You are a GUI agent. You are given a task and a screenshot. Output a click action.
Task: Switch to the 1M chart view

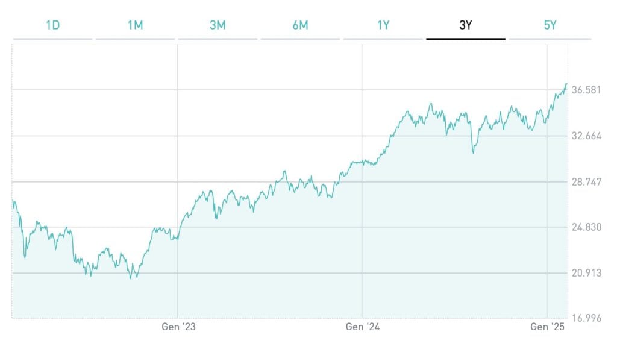[x=134, y=26]
